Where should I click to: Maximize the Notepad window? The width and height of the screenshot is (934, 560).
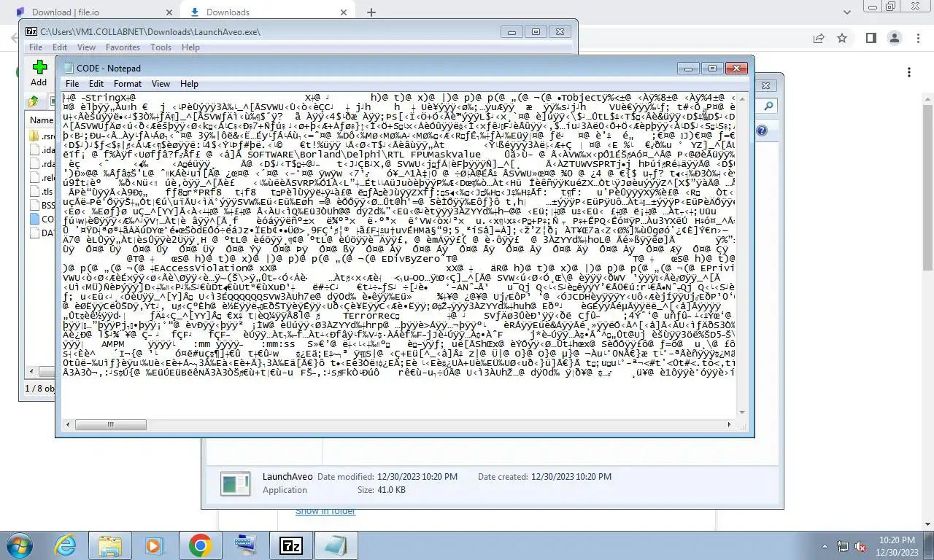click(712, 68)
